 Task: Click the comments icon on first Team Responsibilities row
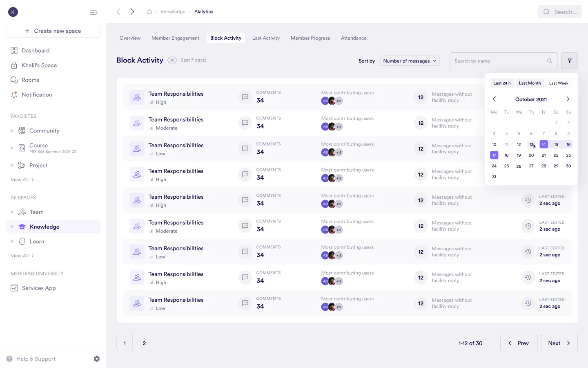click(245, 97)
